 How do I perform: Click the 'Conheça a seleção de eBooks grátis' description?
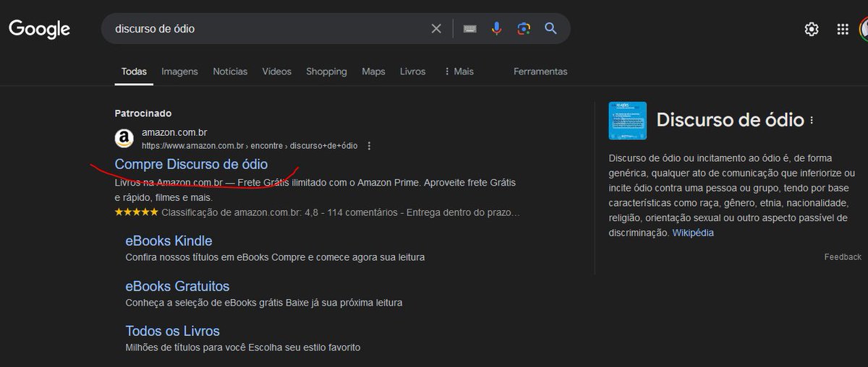[x=264, y=303]
